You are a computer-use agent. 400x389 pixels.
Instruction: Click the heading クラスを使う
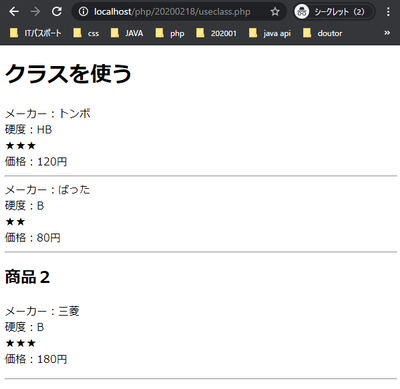(x=68, y=74)
